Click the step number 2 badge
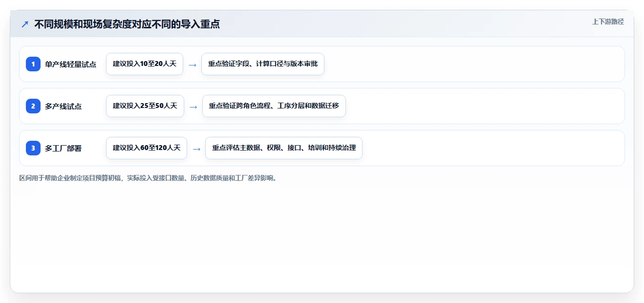The height and width of the screenshot is (303, 644). coord(33,106)
